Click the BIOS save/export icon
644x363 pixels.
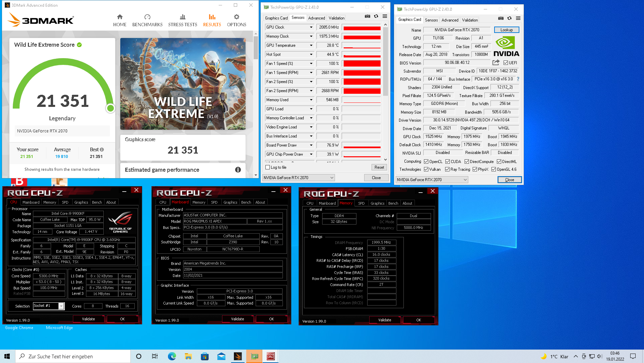coord(496,63)
